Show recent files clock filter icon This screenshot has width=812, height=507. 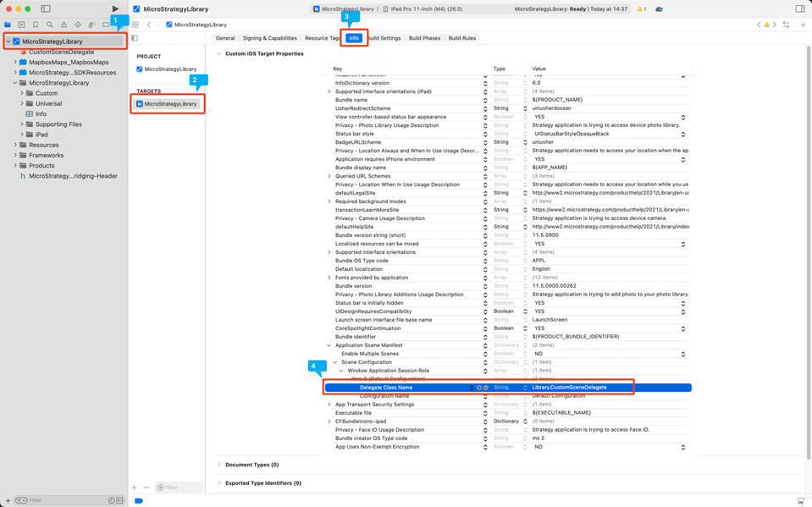click(111, 500)
